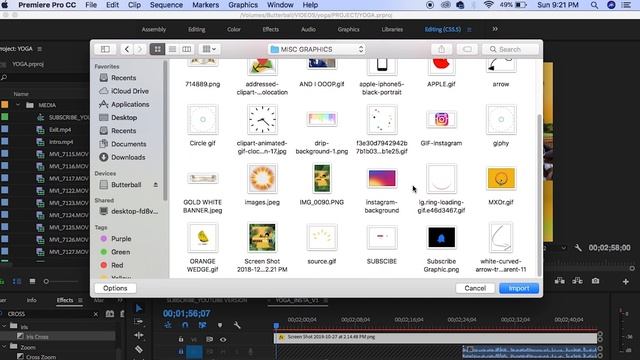Toggle Accelerated Effects filter icon

pos(110,314)
